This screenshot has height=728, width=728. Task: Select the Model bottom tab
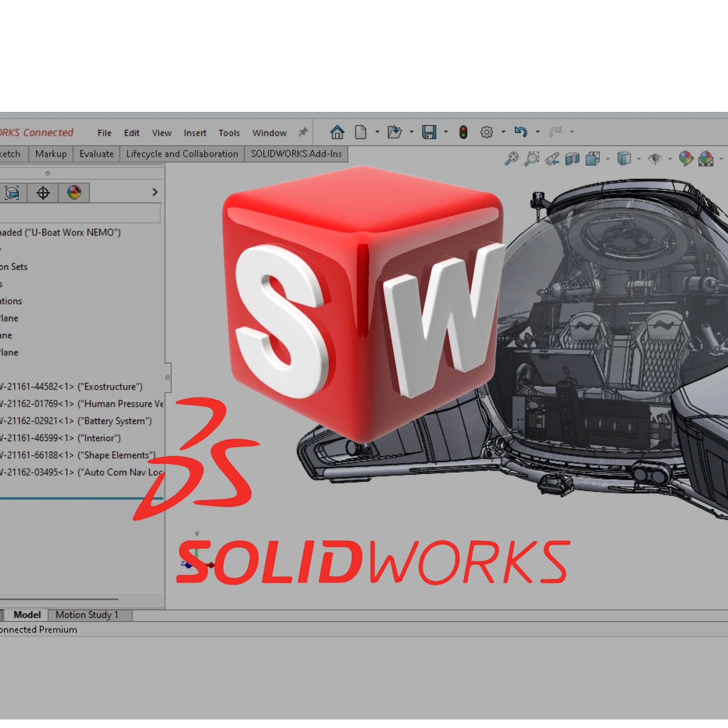[x=27, y=615]
